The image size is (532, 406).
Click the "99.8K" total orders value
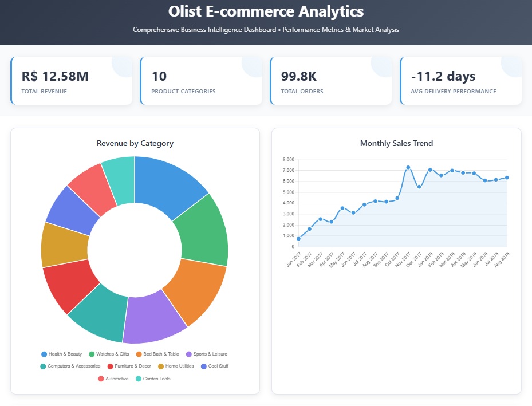click(298, 76)
